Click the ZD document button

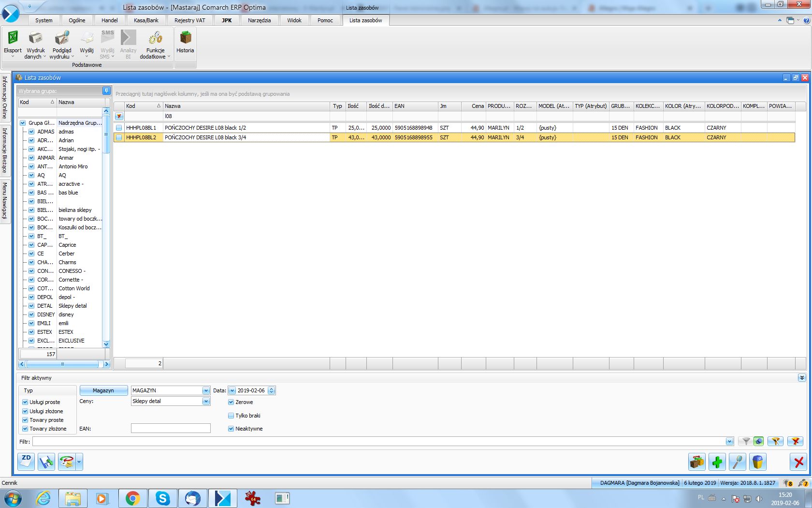click(x=27, y=462)
